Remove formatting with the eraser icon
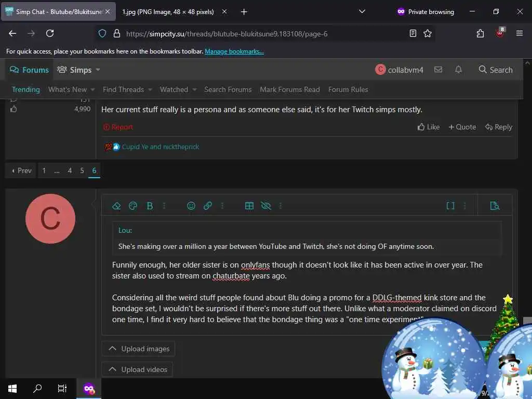 click(116, 206)
